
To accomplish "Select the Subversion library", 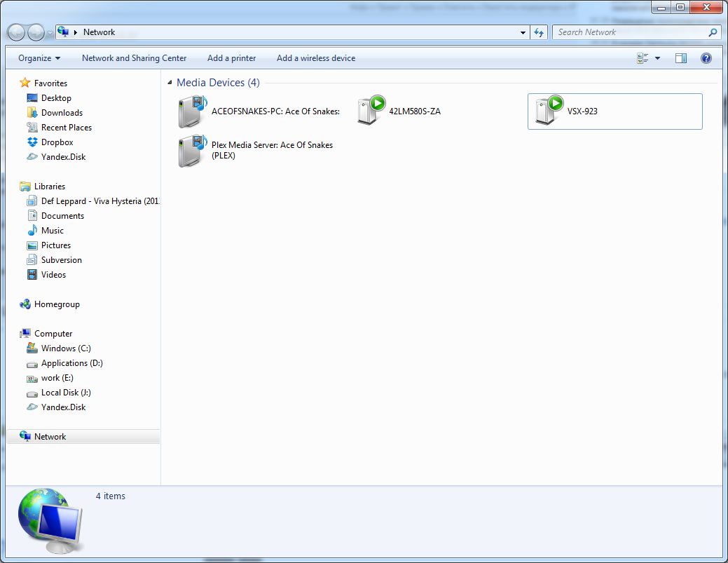I will coord(61,260).
